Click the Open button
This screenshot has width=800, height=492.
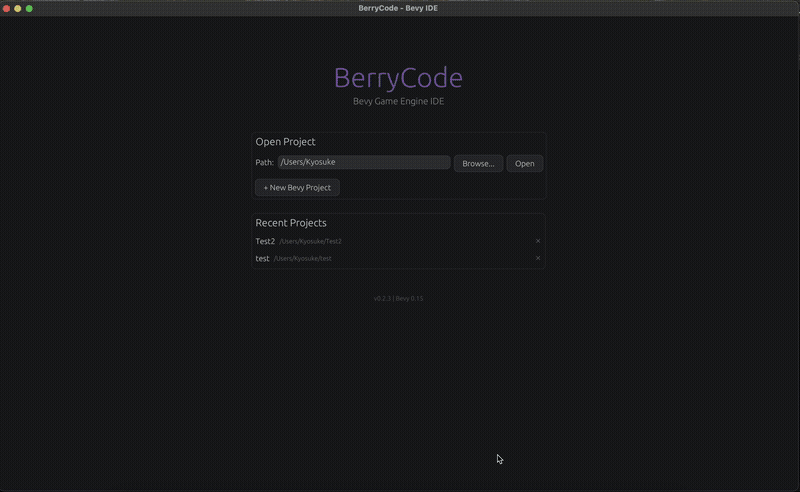(524, 164)
